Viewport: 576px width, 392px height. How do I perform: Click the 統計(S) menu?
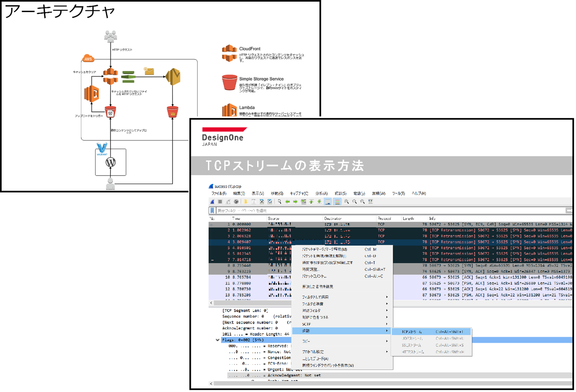[x=340, y=194]
